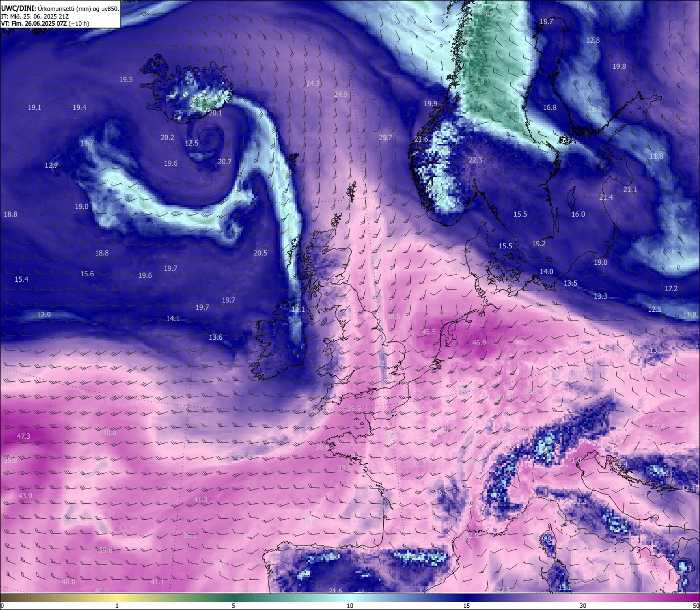Click the 38.3 value over France
700x610 pixels.
coord(419,464)
